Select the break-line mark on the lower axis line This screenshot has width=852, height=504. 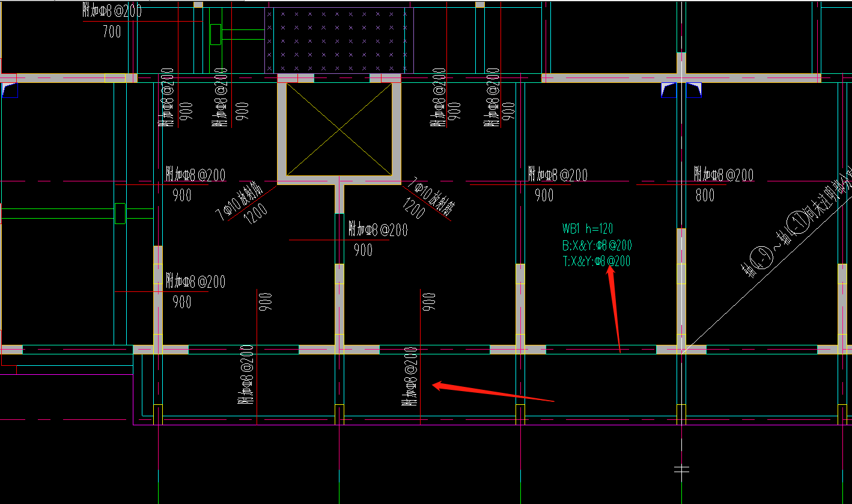pyautogui.click(x=682, y=469)
